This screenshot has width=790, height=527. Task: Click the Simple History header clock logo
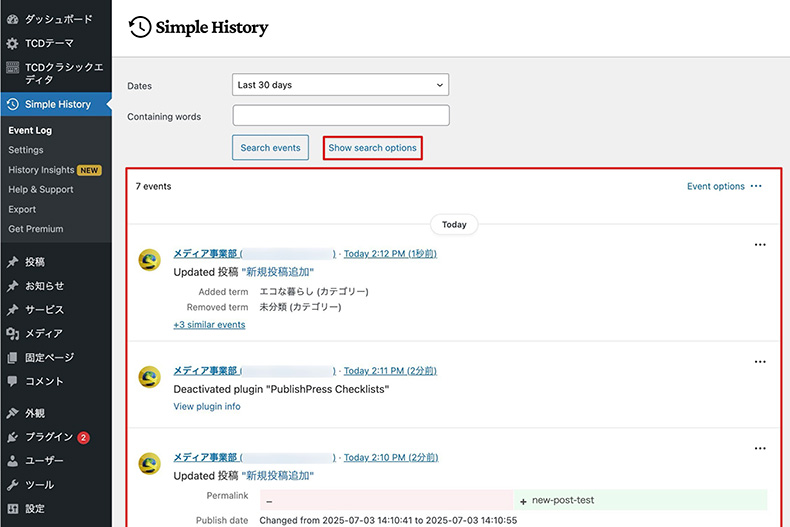click(x=140, y=27)
